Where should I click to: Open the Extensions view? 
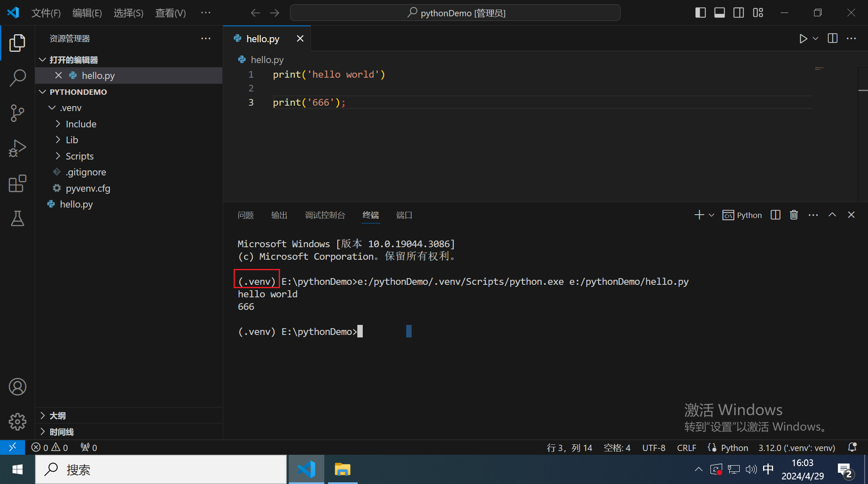coord(17,183)
